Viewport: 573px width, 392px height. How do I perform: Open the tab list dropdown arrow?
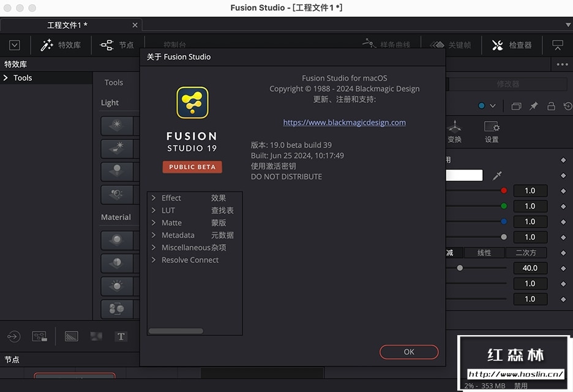(568, 25)
